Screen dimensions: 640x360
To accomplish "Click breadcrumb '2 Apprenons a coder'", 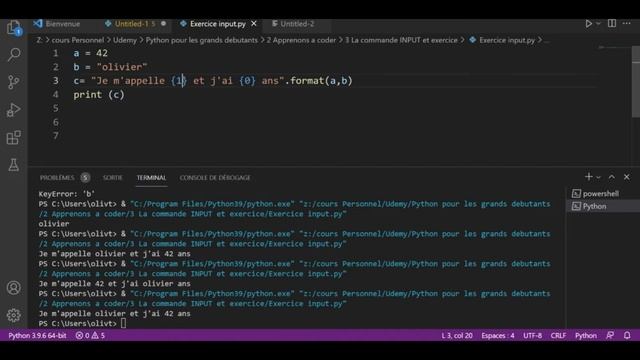I will 301,40.
